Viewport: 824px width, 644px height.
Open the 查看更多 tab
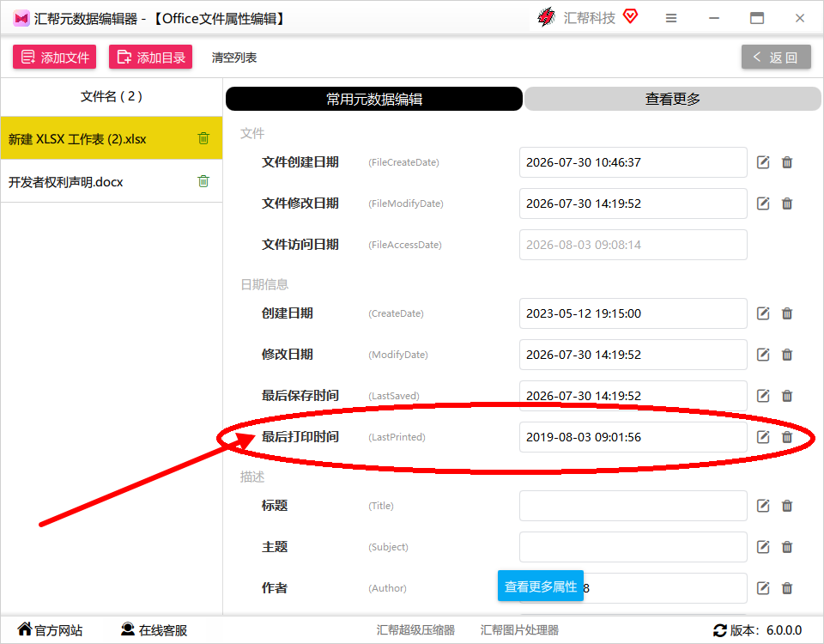click(673, 99)
